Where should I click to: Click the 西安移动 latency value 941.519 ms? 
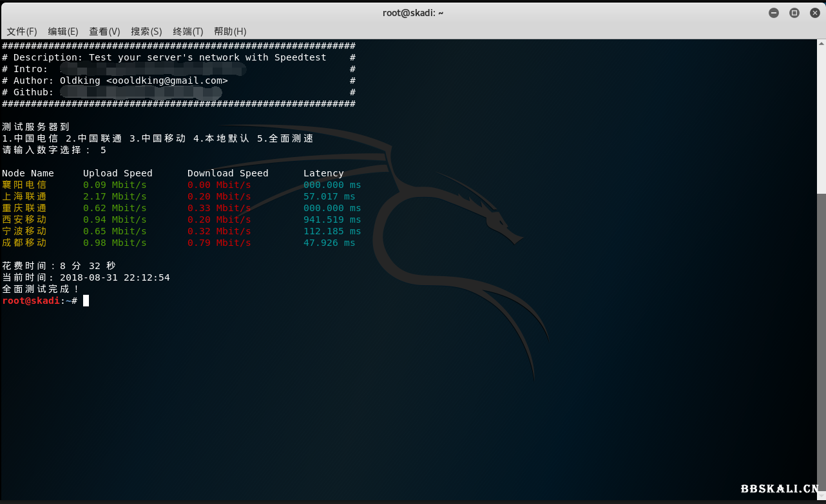332,219
